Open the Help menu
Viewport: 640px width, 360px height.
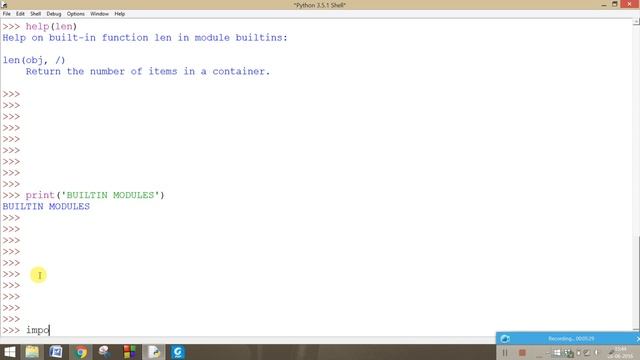pos(120,14)
